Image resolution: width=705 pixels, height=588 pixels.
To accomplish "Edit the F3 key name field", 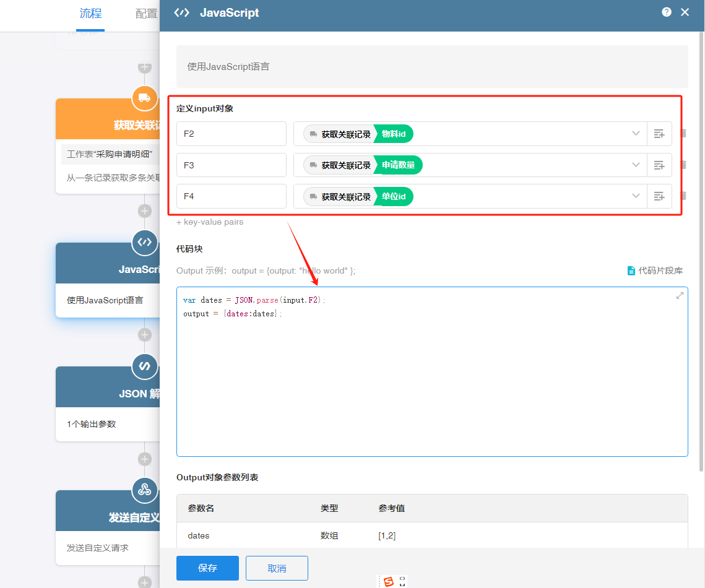I will 231,165.
